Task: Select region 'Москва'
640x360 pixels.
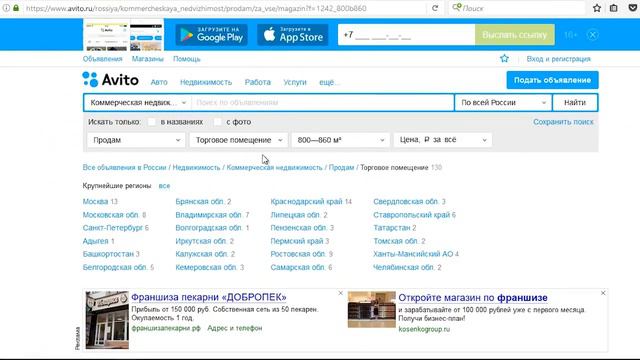Action: coord(95,201)
